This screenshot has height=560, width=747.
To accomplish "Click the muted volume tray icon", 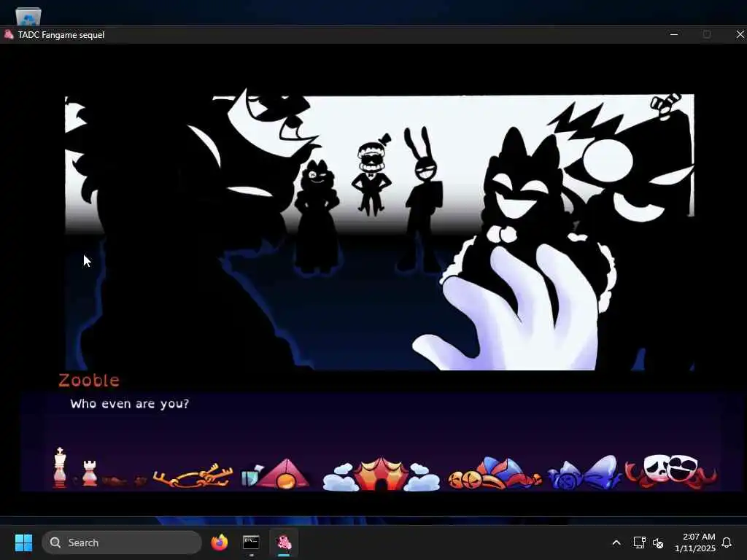I will [658, 542].
